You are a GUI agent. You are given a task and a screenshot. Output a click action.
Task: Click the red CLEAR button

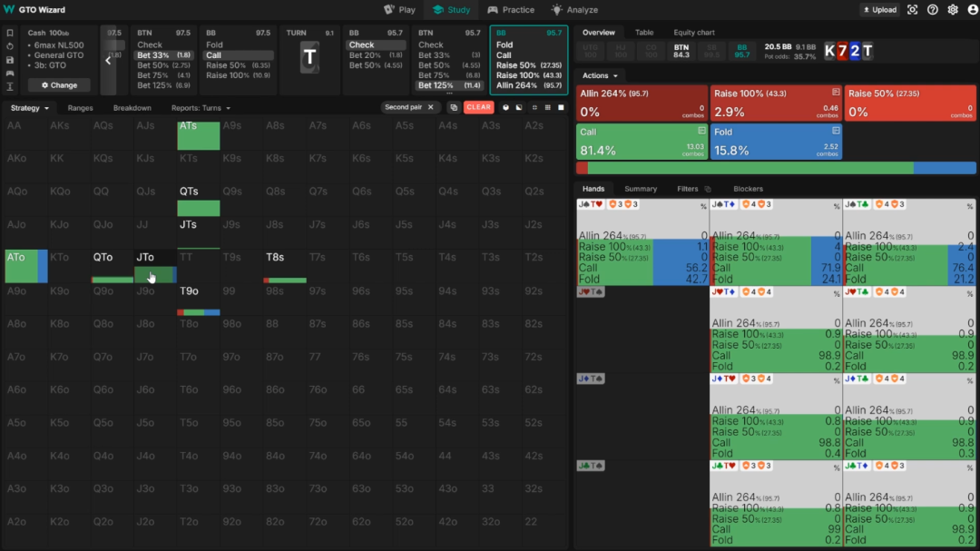[479, 108]
